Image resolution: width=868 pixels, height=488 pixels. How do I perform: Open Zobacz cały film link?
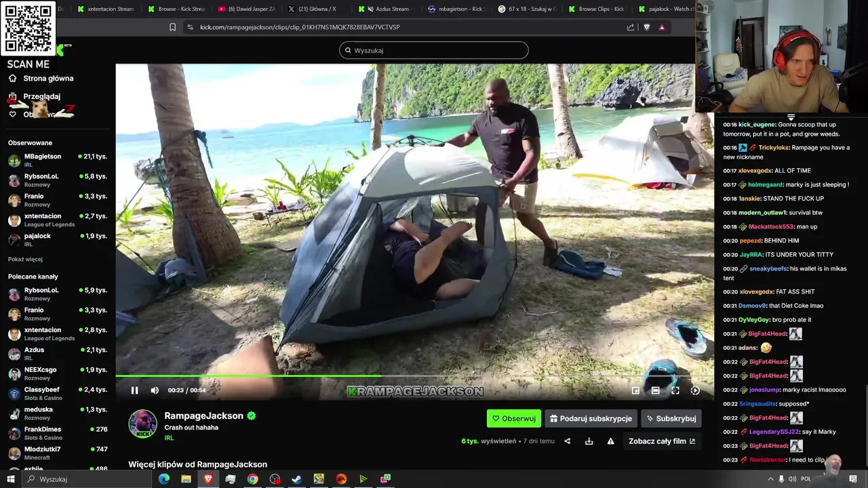(x=662, y=441)
